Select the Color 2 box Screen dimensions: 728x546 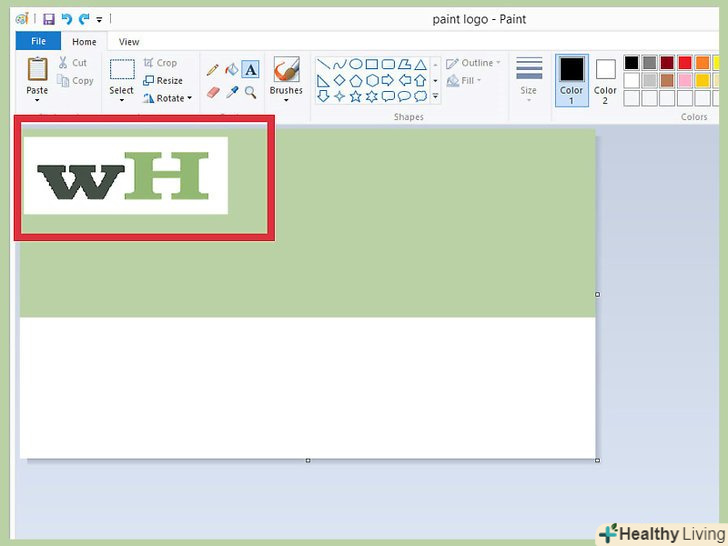tap(605, 80)
